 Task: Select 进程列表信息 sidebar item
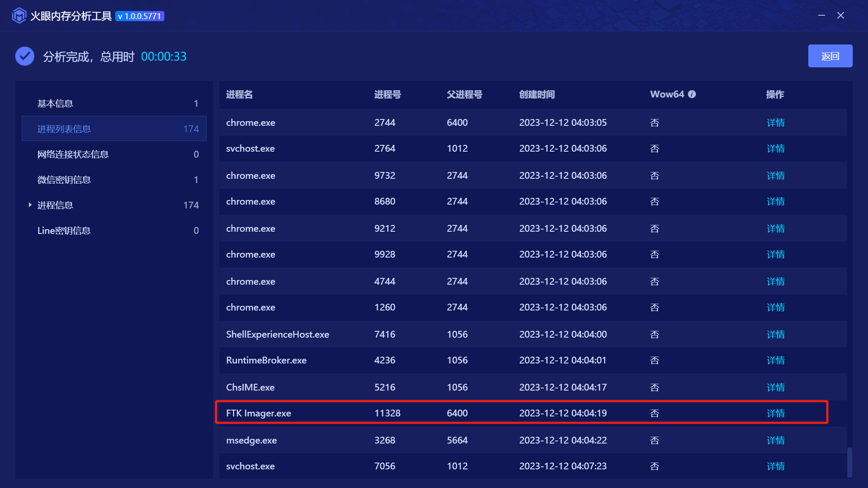pos(64,129)
